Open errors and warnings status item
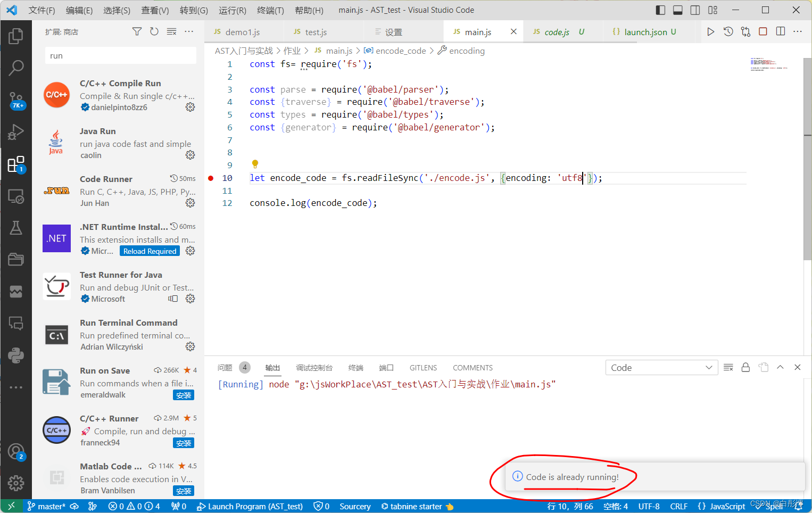The width and height of the screenshot is (812, 513). coord(134,506)
